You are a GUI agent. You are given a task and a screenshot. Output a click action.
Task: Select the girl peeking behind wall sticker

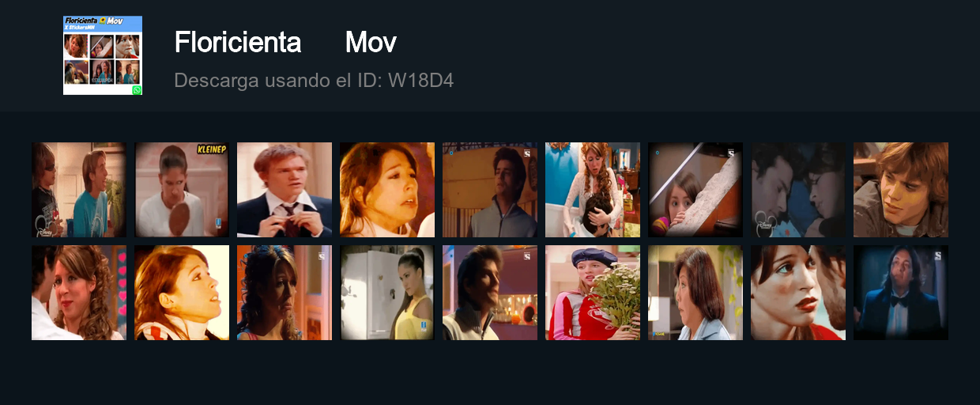695,190
